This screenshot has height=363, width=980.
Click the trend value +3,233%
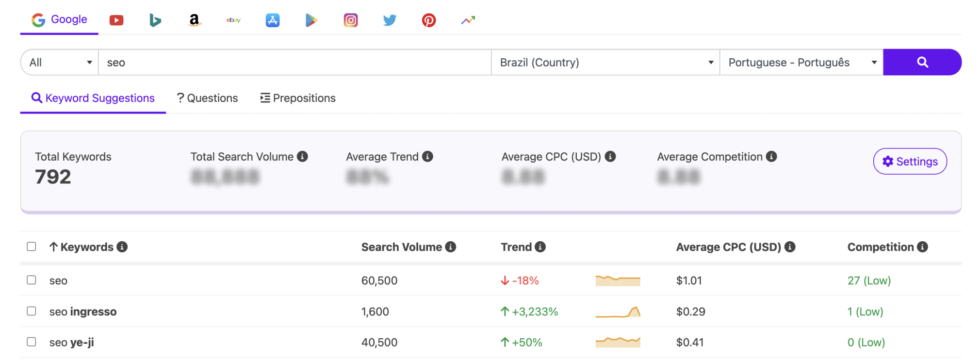pyautogui.click(x=530, y=312)
